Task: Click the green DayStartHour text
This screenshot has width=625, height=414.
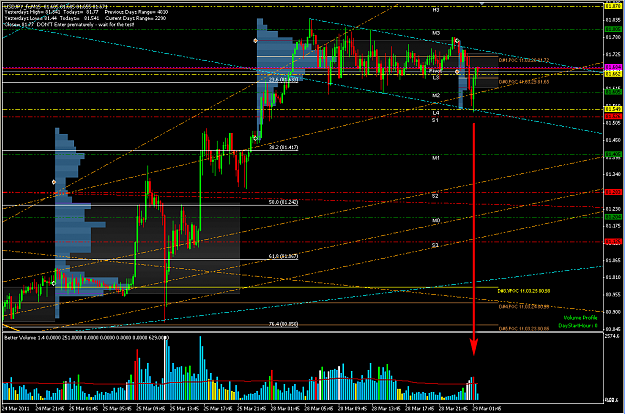Action: click(578, 326)
